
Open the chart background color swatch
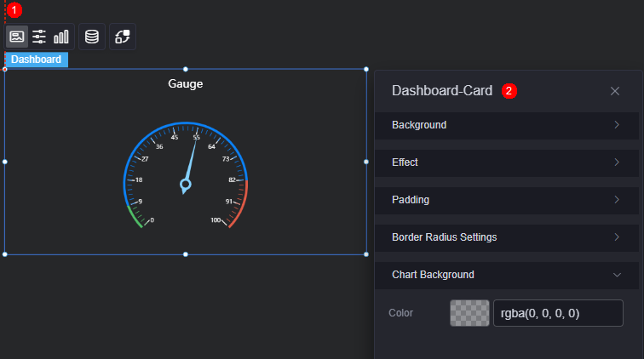click(x=469, y=313)
